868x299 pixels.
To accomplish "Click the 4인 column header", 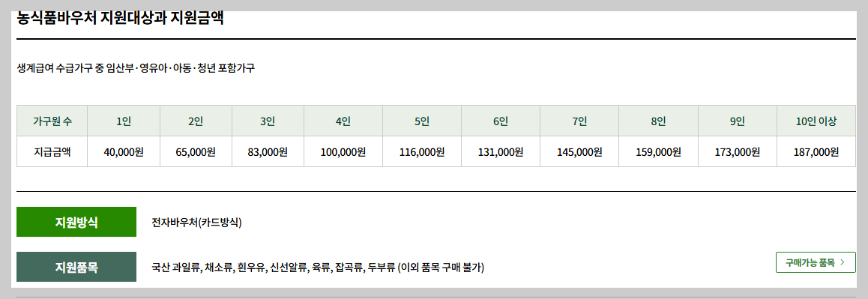I will click(x=343, y=121).
